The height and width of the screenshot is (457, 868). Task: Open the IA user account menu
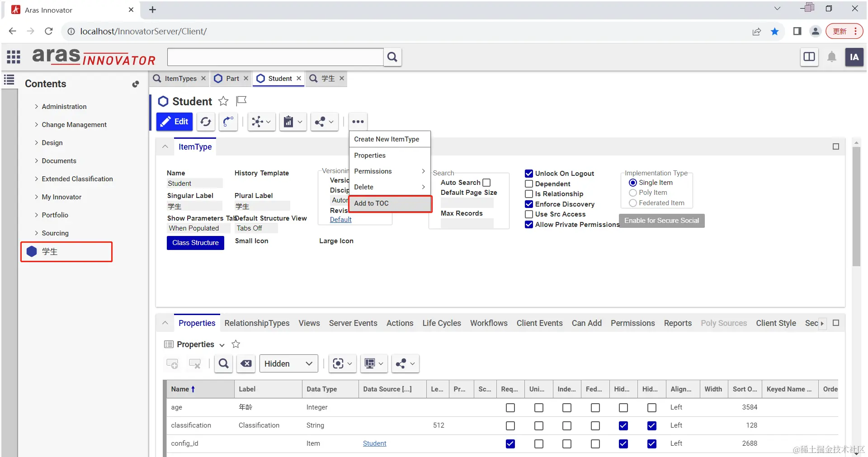tap(854, 57)
